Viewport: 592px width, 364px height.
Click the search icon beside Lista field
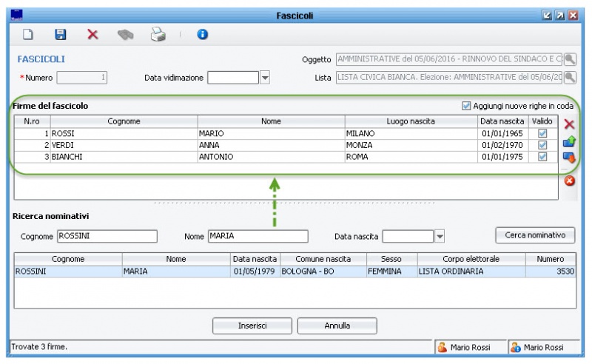click(x=570, y=77)
